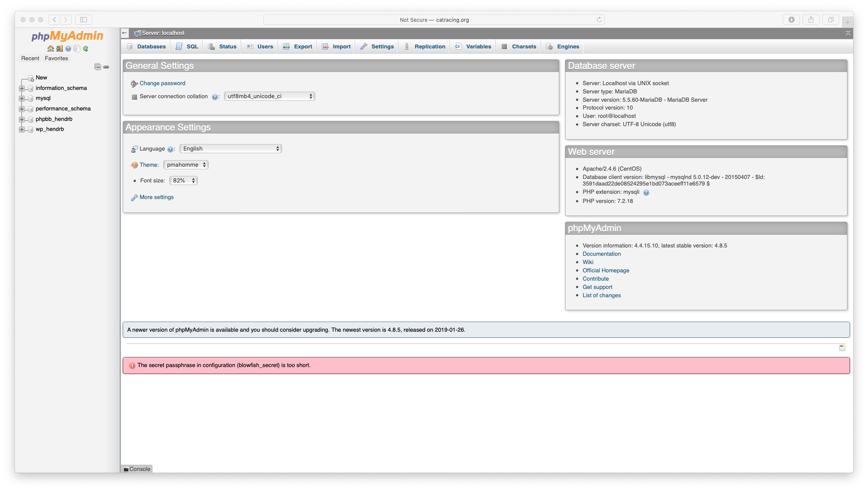Open the Official Homepage link
The image size is (868, 491).
coord(606,271)
